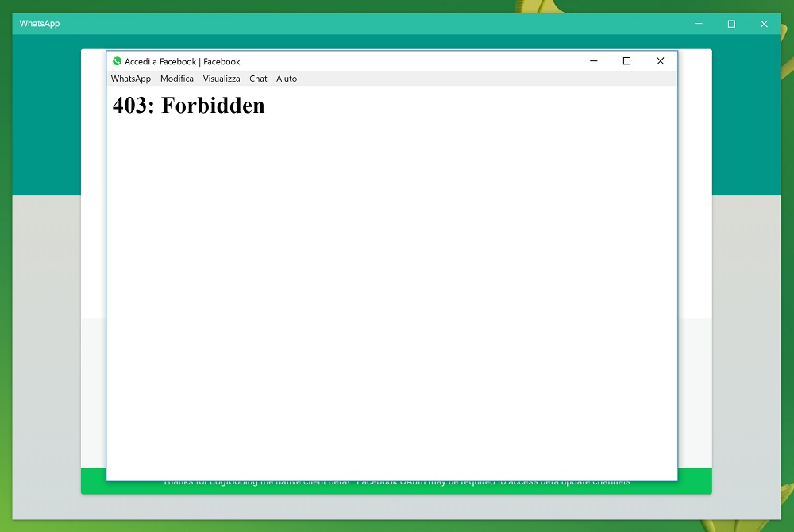
Task: Close the main WhatsApp window
Action: coord(764,24)
